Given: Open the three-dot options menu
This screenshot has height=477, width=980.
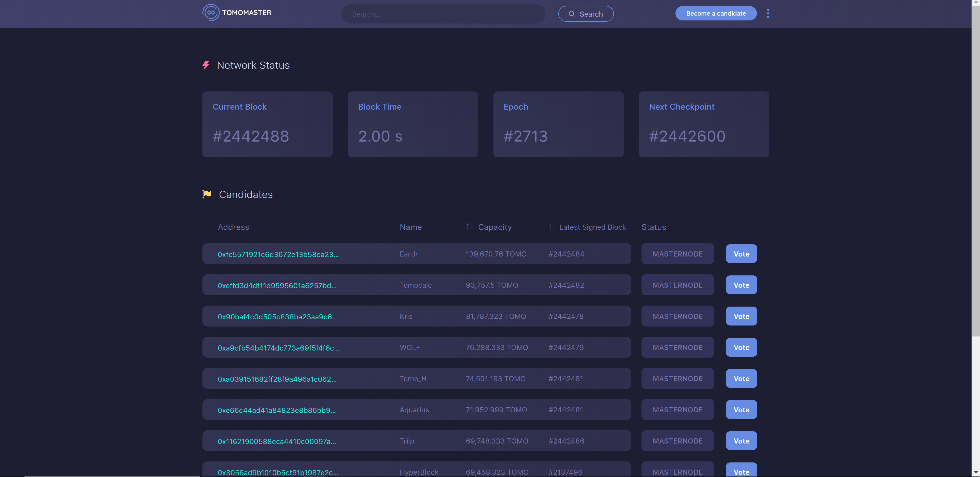Looking at the screenshot, I should 768,14.
